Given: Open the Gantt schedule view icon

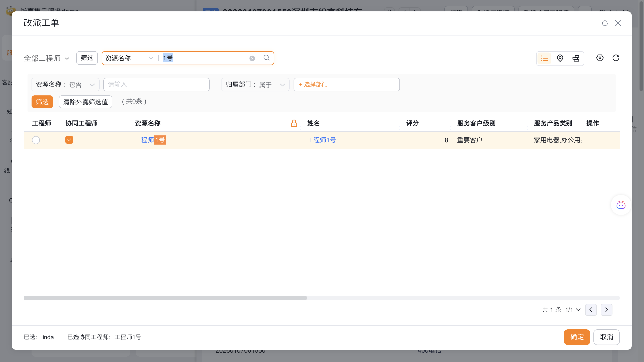Looking at the screenshot, I should [576, 58].
